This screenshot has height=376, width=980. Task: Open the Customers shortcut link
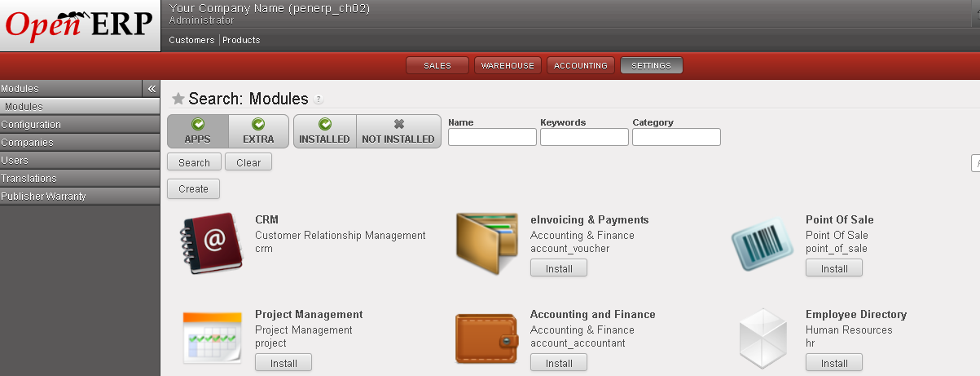[x=191, y=40]
